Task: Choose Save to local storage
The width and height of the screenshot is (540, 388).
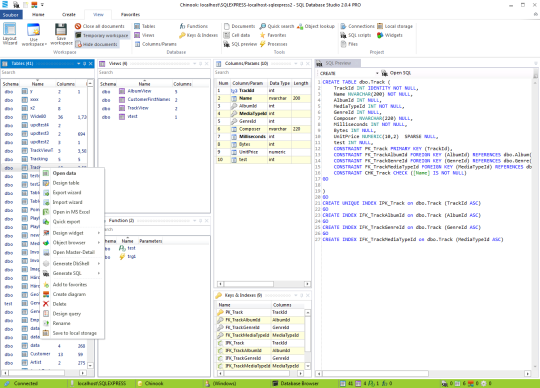Action: coord(73,333)
